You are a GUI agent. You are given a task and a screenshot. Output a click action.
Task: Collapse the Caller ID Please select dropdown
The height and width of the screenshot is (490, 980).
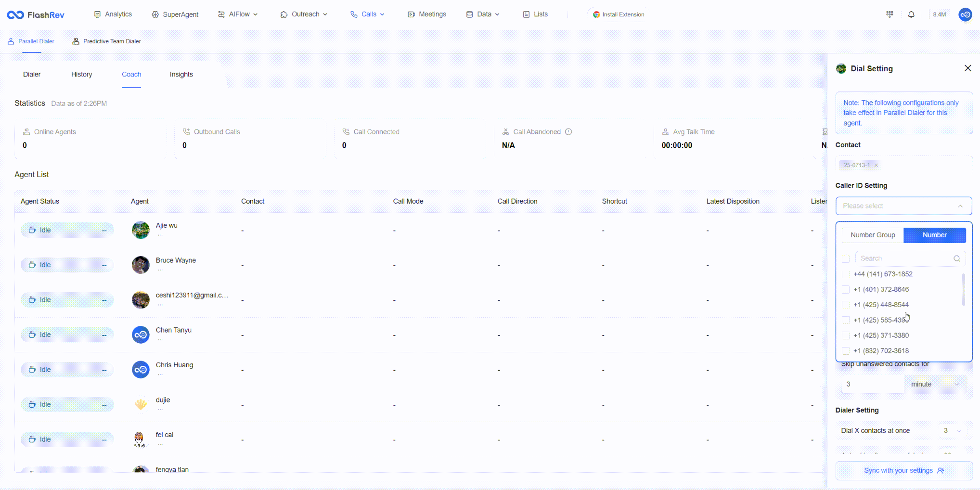(x=904, y=206)
